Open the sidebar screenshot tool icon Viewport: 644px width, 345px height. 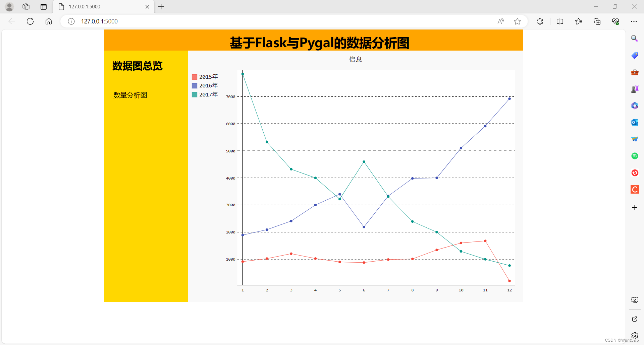point(635,300)
